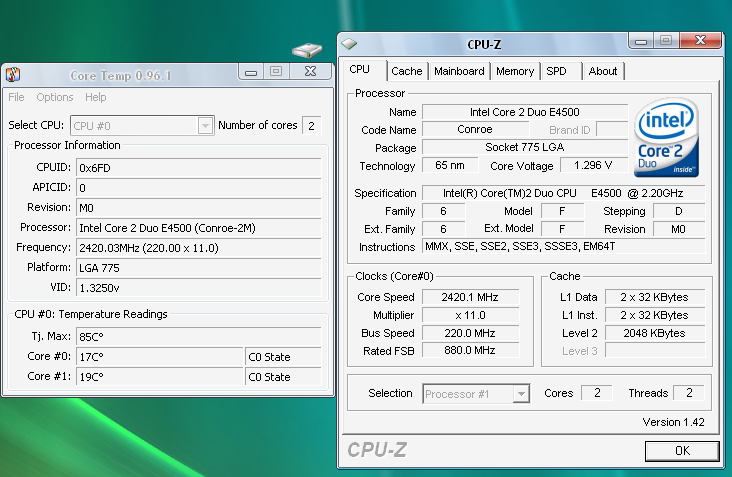This screenshot has height=477, width=732.
Task: Close the CPU-Z window
Action: (x=705, y=40)
